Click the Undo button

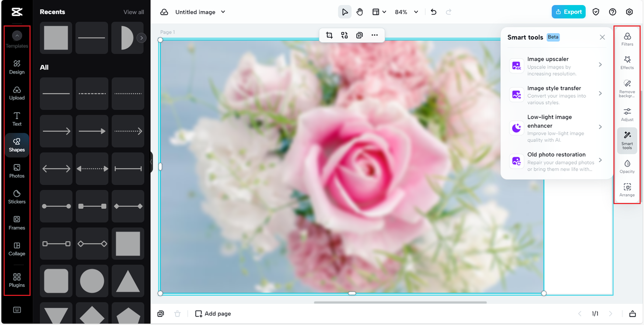[x=434, y=12]
